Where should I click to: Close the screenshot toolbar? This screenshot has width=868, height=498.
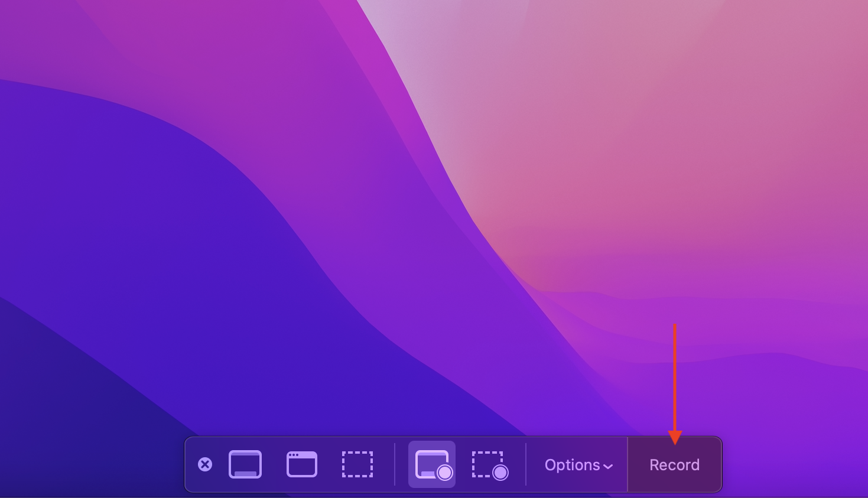pos(205,464)
